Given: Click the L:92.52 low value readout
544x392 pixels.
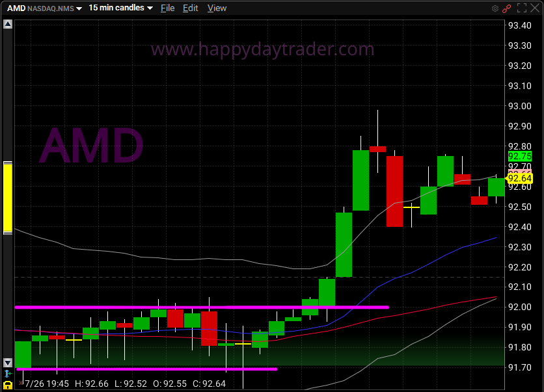Looking at the screenshot, I should pos(131,384).
